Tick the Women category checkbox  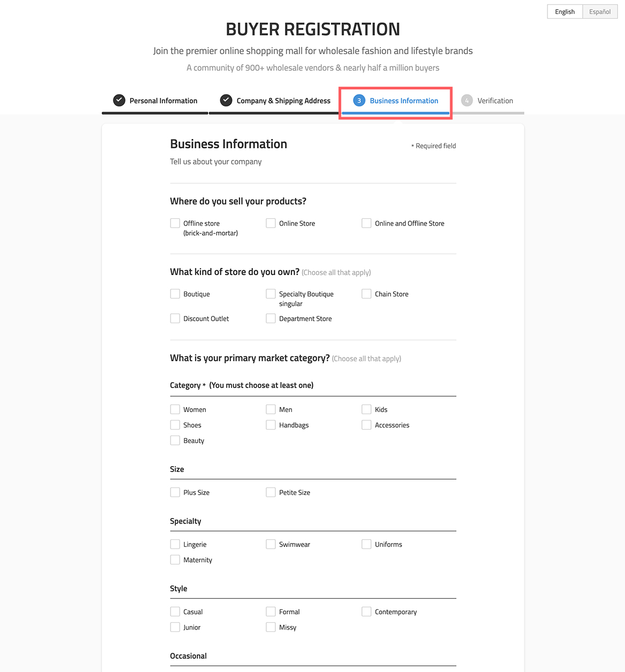click(x=175, y=409)
